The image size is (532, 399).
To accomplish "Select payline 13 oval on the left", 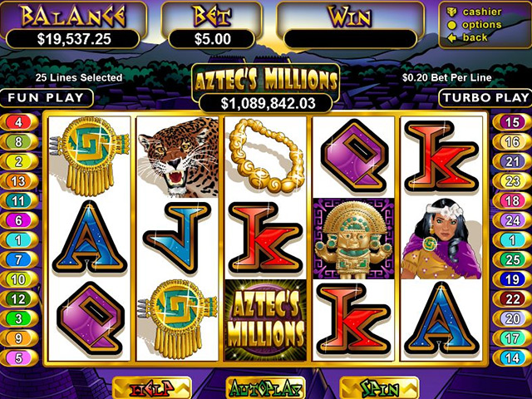I will [19, 181].
